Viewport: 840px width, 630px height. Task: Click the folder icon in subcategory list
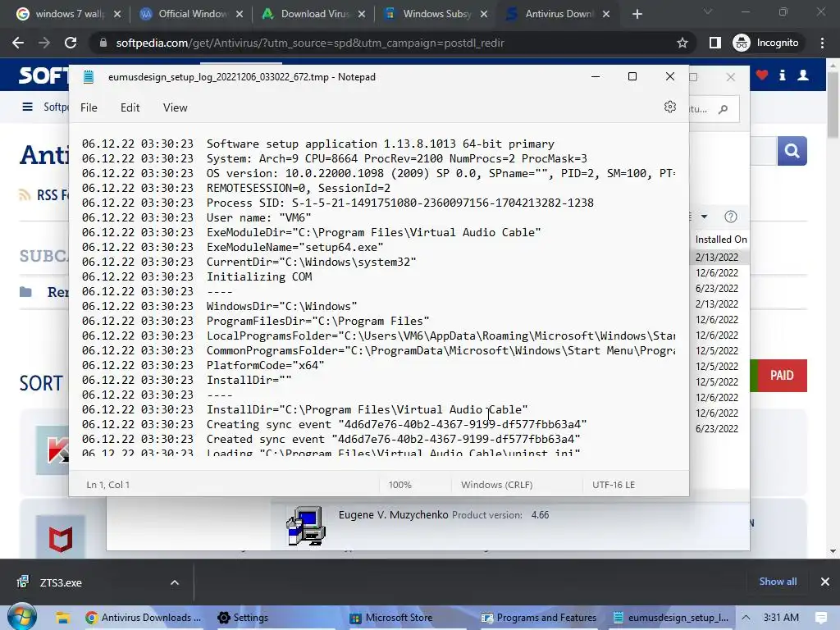[25, 292]
